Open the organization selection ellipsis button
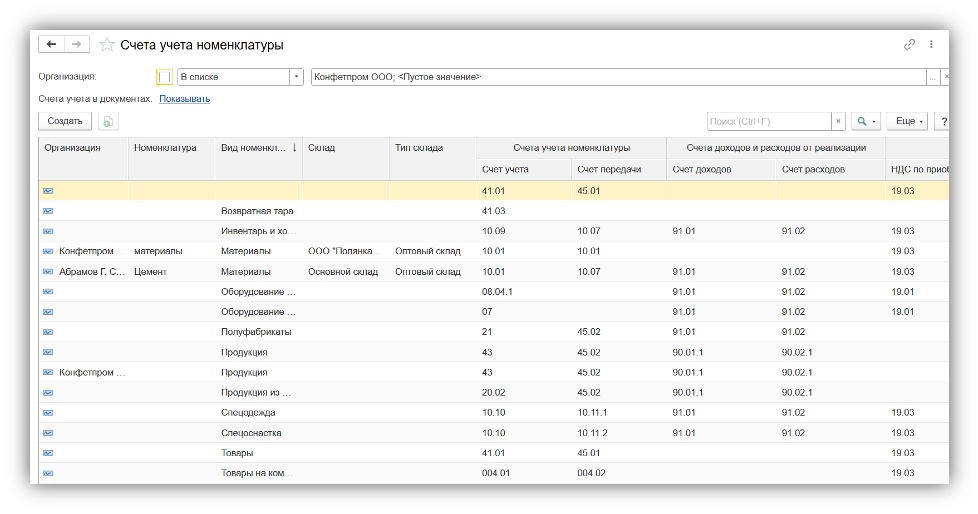 [932, 77]
